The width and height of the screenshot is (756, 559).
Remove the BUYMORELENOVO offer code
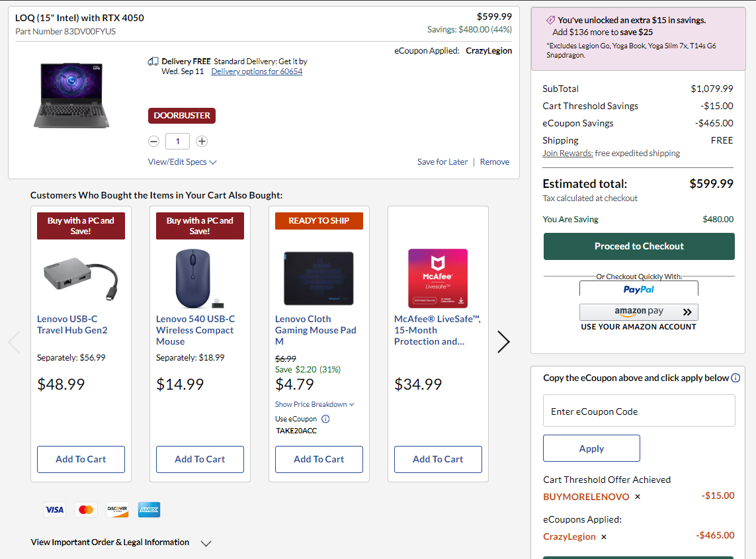tap(638, 497)
